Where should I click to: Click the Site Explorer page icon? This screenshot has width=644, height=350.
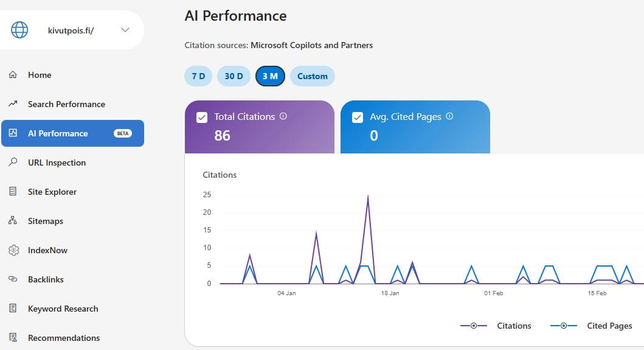13,192
